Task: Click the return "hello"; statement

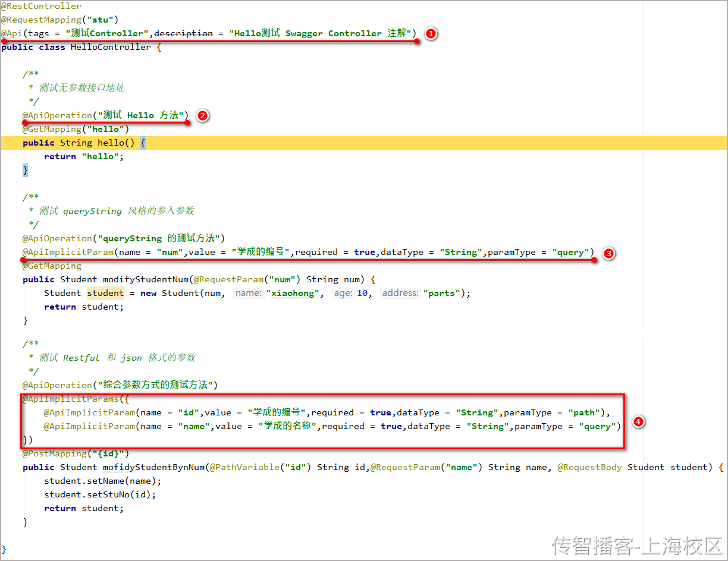Action: (84, 156)
